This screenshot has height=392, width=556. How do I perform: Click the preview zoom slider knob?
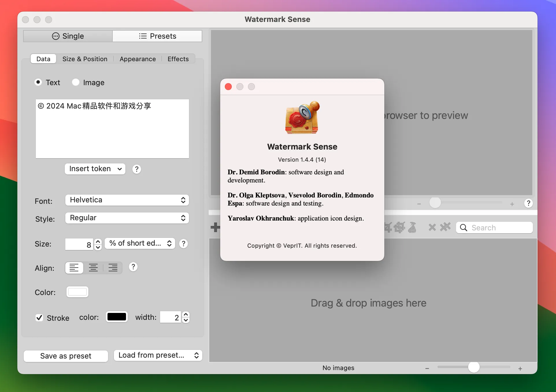(x=435, y=203)
